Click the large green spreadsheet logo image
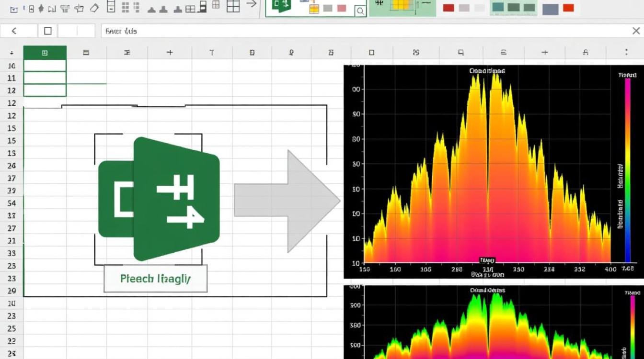This screenshot has width=644, height=359. coord(159,199)
